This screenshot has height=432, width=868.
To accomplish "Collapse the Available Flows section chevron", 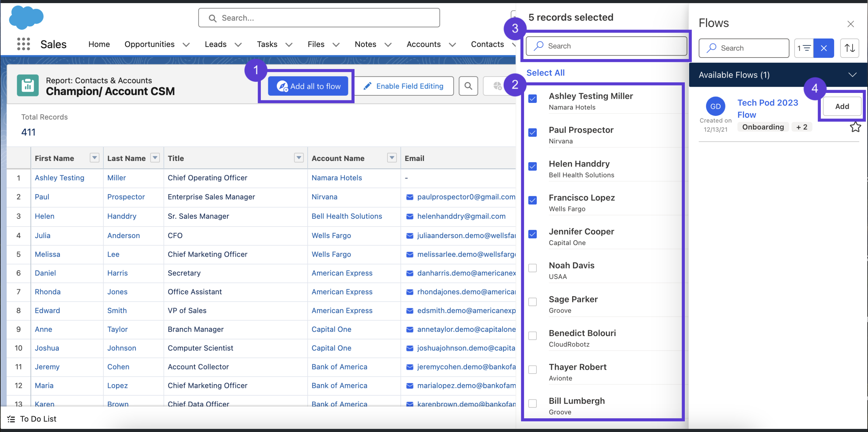I will (x=852, y=75).
